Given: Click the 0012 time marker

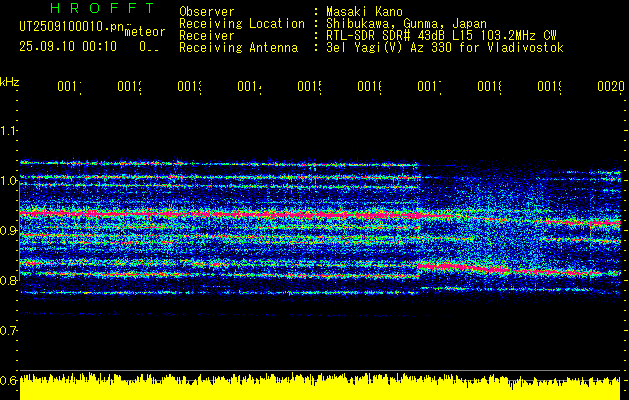Looking at the screenshot, I should 130,86.
